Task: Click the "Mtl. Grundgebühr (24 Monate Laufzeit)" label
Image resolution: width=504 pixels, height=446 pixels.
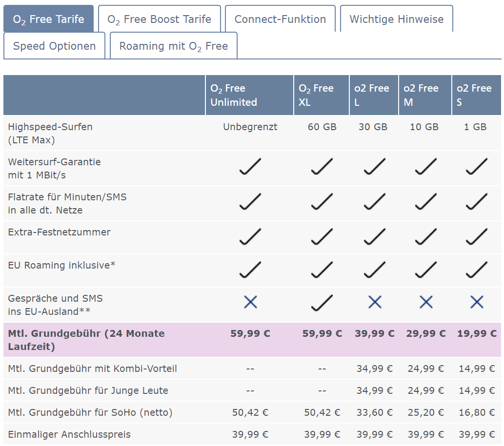Action: coord(86,340)
